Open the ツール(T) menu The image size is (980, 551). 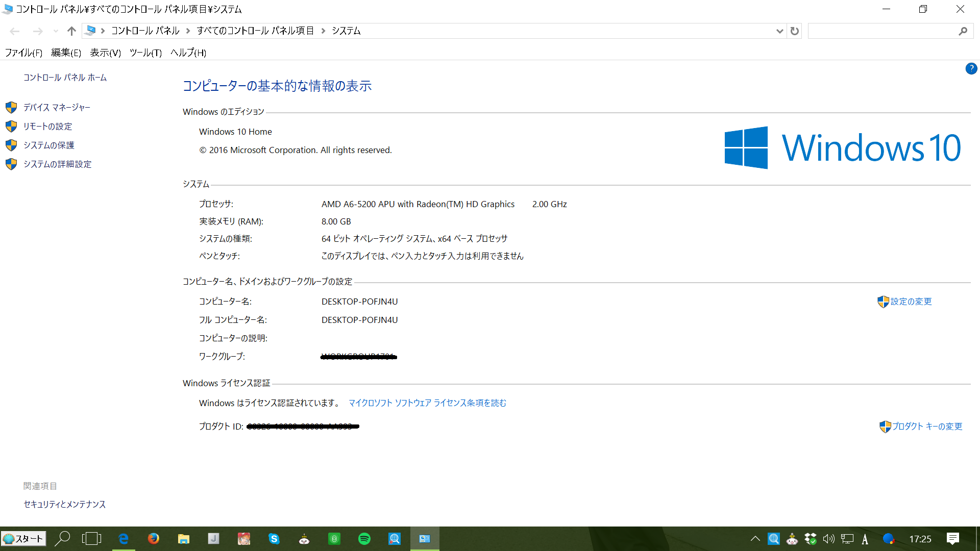145,53
